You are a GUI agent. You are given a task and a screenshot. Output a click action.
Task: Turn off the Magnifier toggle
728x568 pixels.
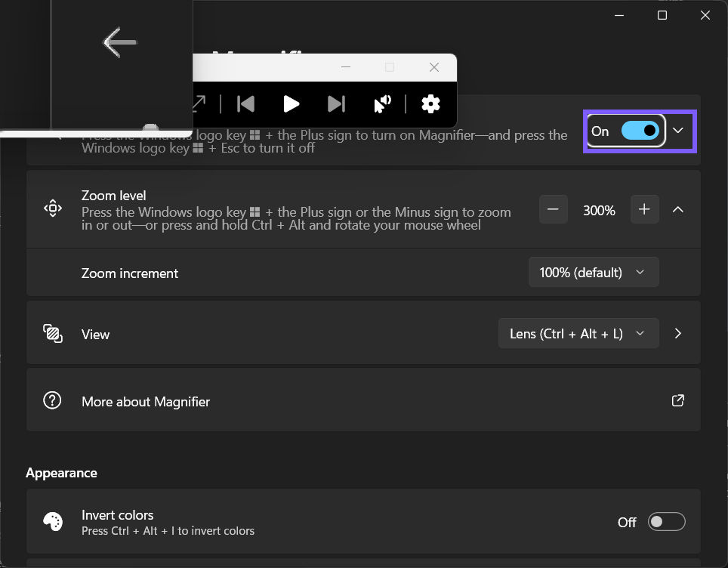[x=640, y=131]
